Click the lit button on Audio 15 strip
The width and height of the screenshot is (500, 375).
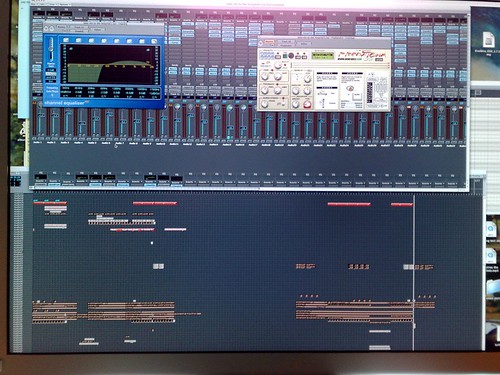point(229,137)
